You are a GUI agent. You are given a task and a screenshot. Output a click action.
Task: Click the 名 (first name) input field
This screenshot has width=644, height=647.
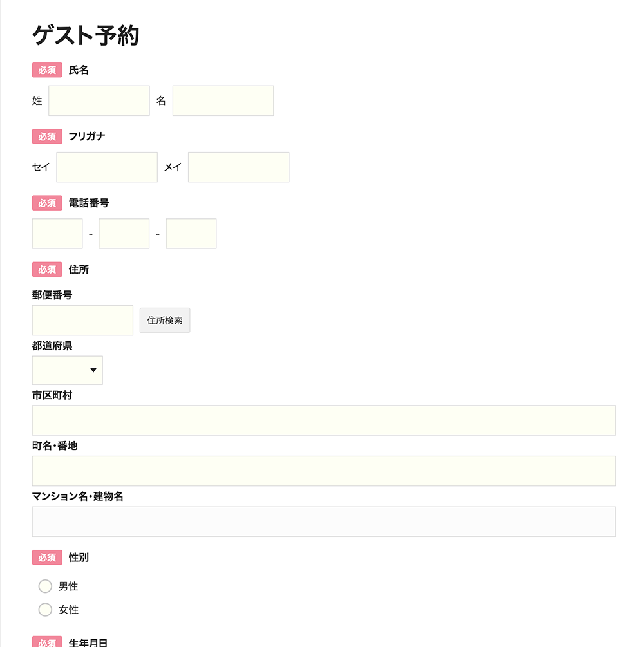(223, 101)
